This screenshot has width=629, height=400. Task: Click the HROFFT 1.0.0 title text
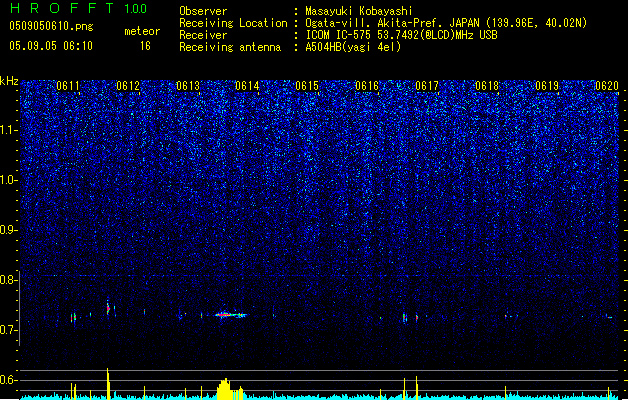tap(79, 8)
